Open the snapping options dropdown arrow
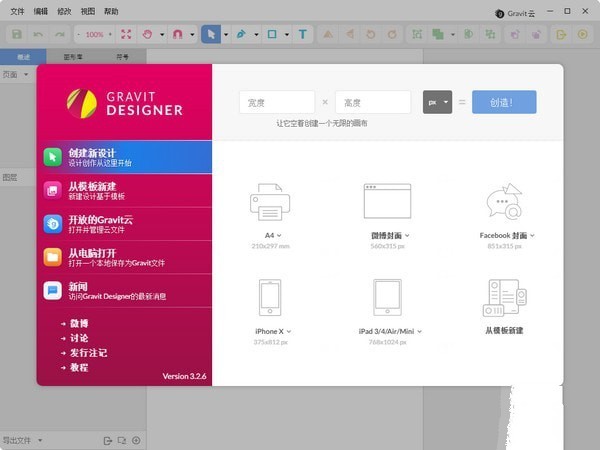Image resolution: width=600 pixels, height=450 pixels. pyautogui.click(x=192, y=35)
